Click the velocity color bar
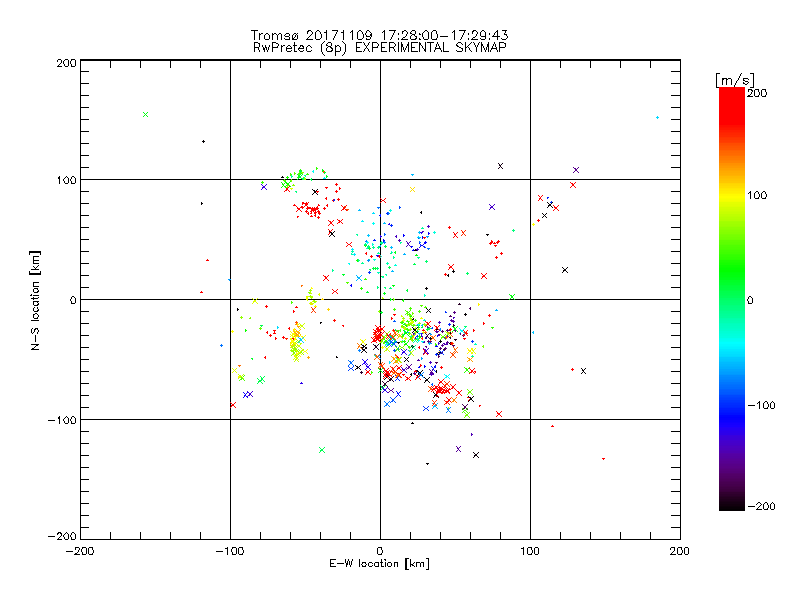Screen dimensions: 800x600 pos(732,299)
